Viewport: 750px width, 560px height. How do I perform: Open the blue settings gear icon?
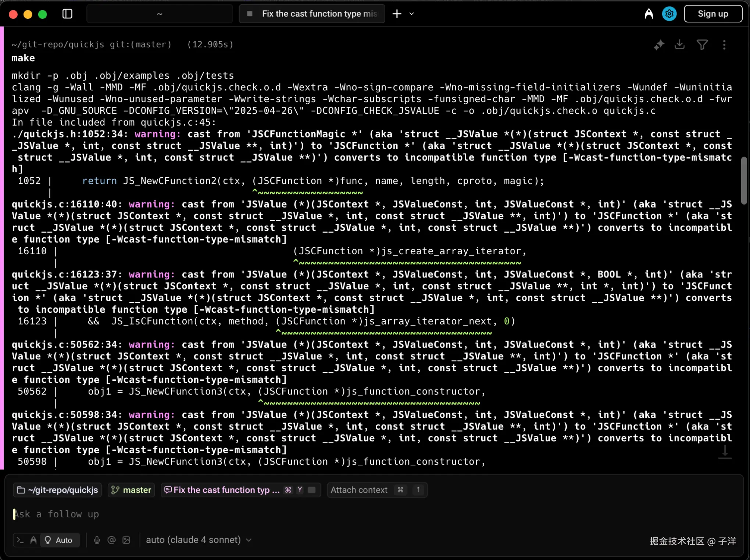tap(669, 14)
